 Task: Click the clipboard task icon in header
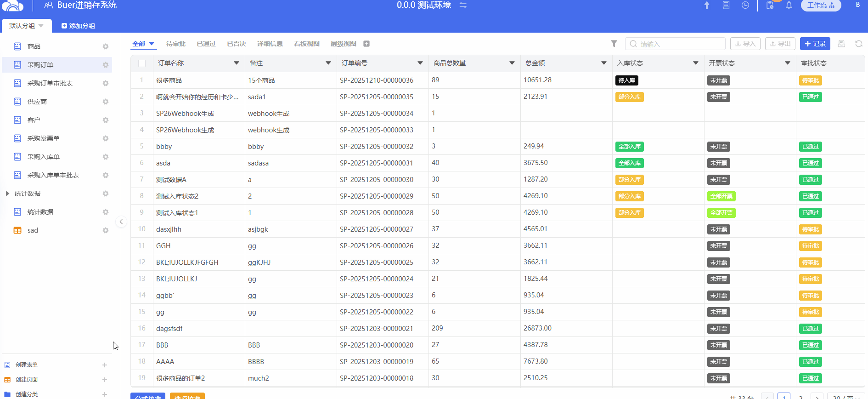pos(770,6)
